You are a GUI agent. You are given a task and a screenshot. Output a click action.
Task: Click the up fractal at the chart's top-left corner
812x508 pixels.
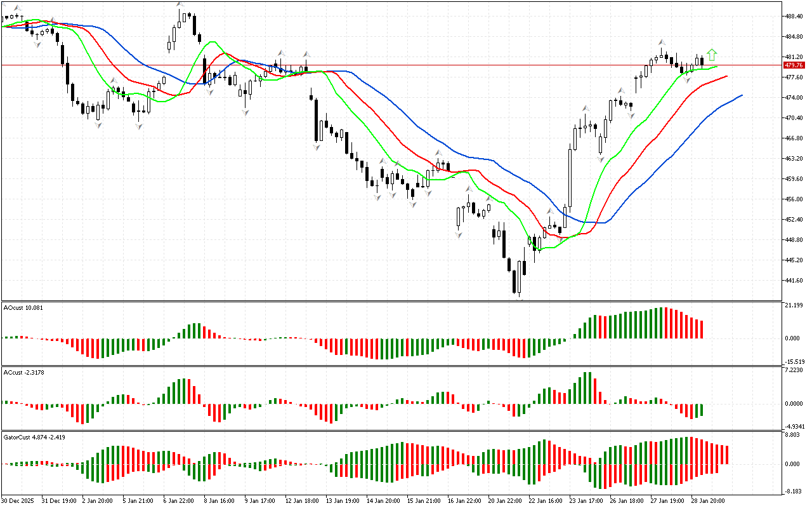tap(18, 7)
